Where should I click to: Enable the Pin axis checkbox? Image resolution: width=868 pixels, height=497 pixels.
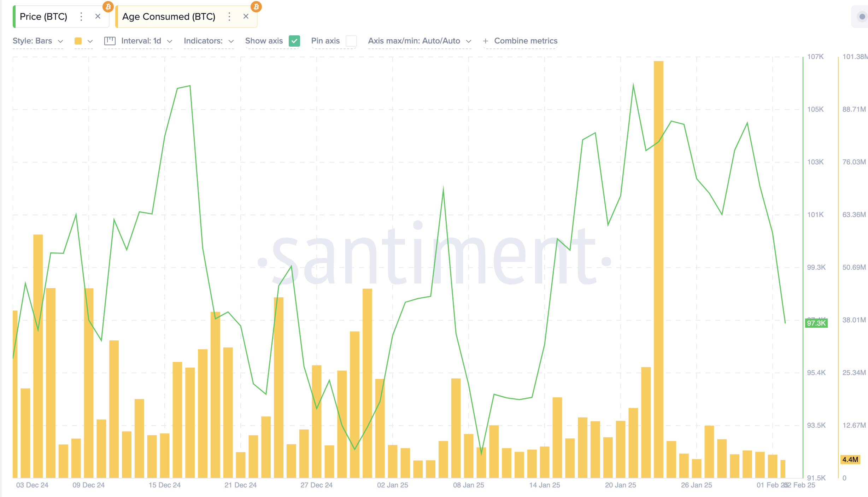(351, 41)
